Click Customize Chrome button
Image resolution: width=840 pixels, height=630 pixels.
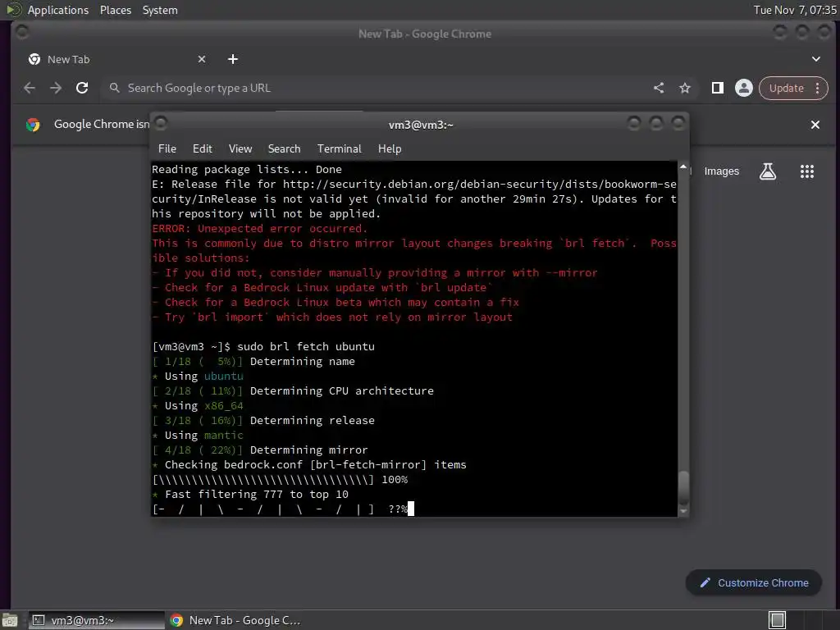[753, 582]
